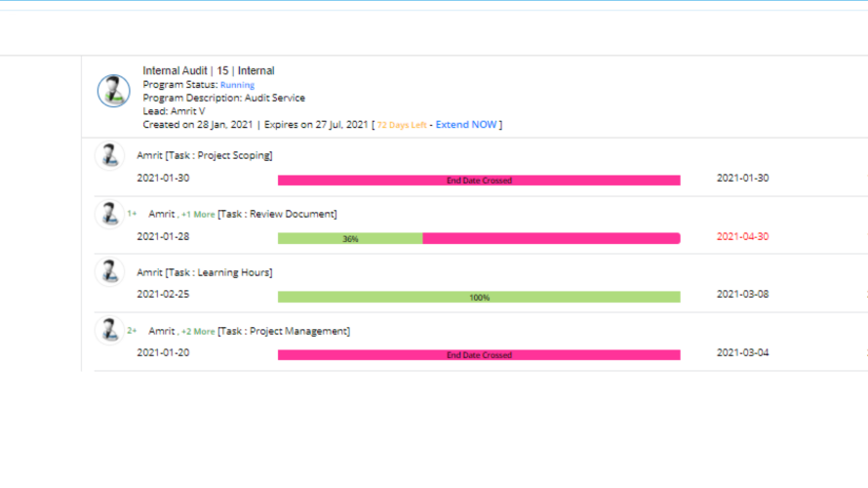The height and width of the screenshot is (488, 868).
Task: Click the 2021-01-20 start date
Action: tap(163, 353)
